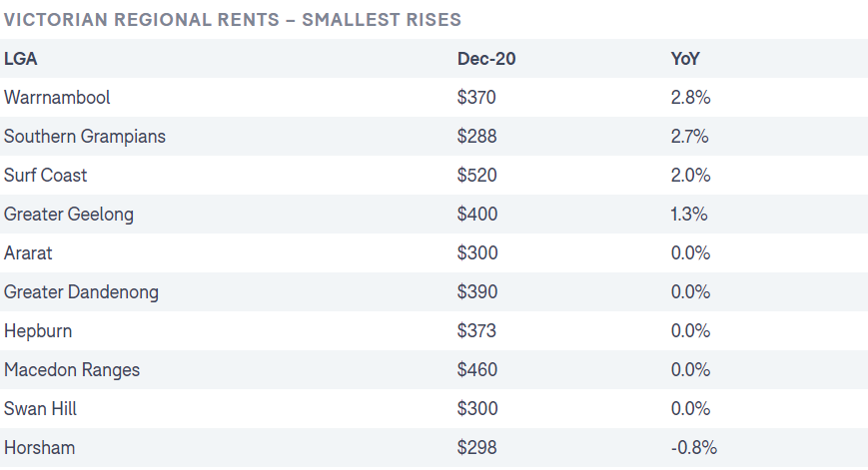Click the Ararat row label
This screenshot has width=868, height=470.
pyautogui.click(x=28, y=253)
